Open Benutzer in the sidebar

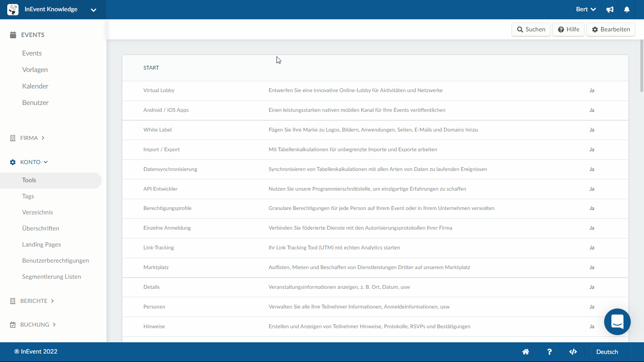click(35, 103)
